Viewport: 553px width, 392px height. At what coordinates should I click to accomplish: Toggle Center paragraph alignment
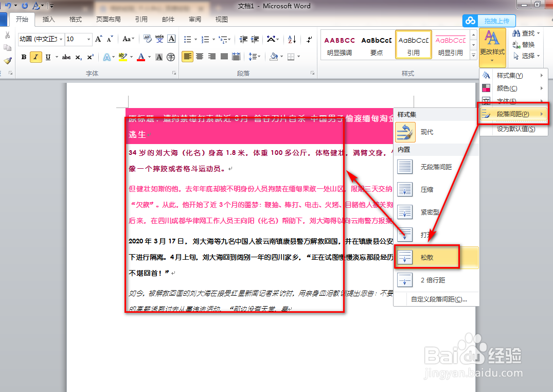point(200,57)
